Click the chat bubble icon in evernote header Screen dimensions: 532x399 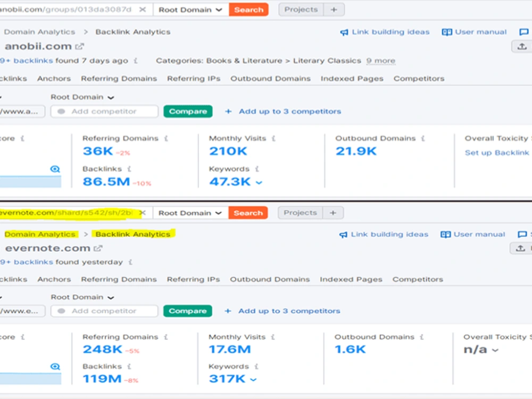pos(522,234)
